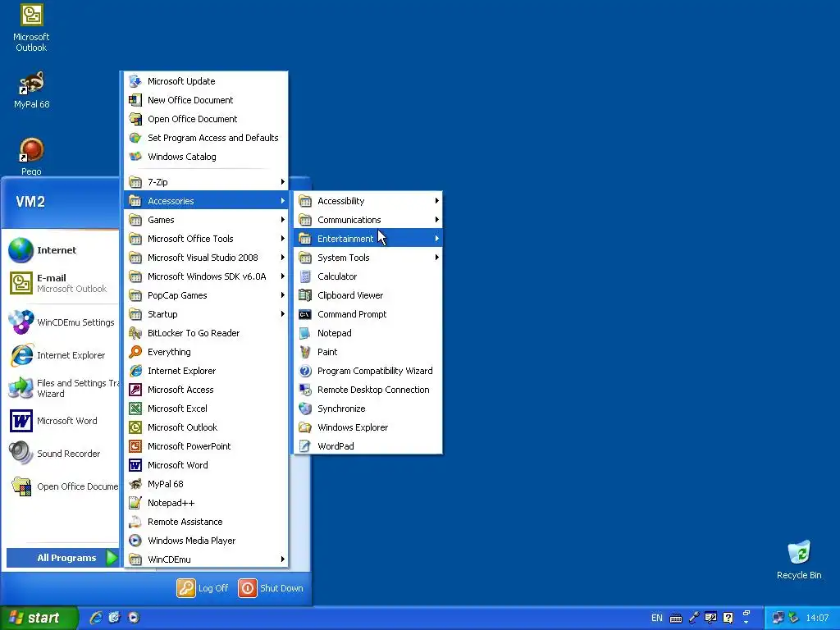This screenshot has height=630, width=840.
Task: Open Sound Recorder from recent programs
Action: coord(62,453)
